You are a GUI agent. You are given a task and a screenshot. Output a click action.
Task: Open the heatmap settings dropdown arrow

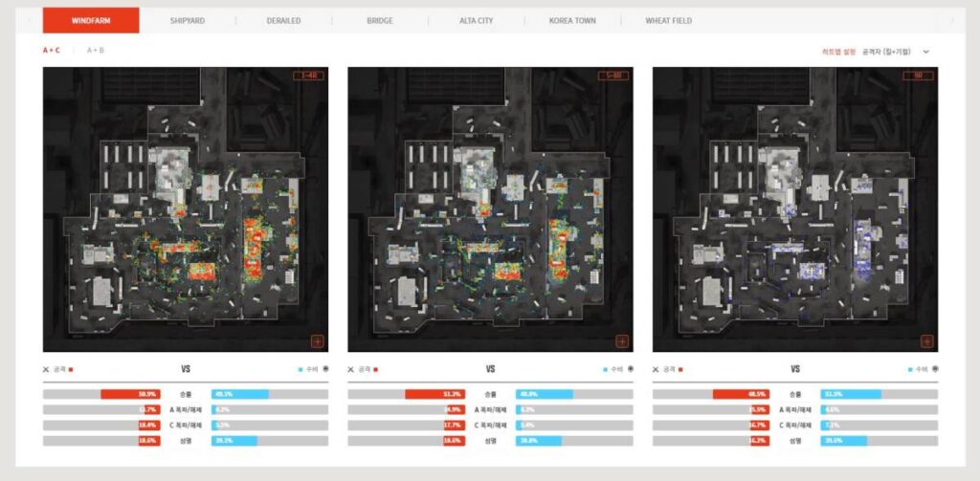[926, 52]
